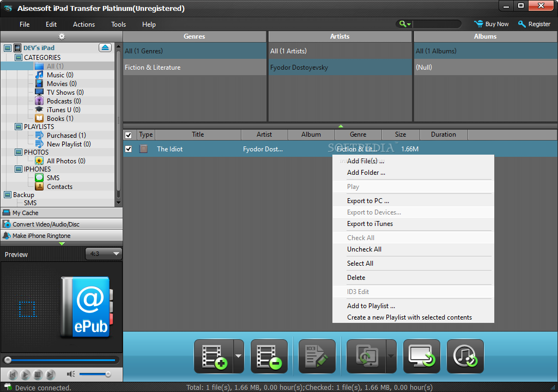Click inside the search input field
The image size is (558, 392).
tap(436, 24)
